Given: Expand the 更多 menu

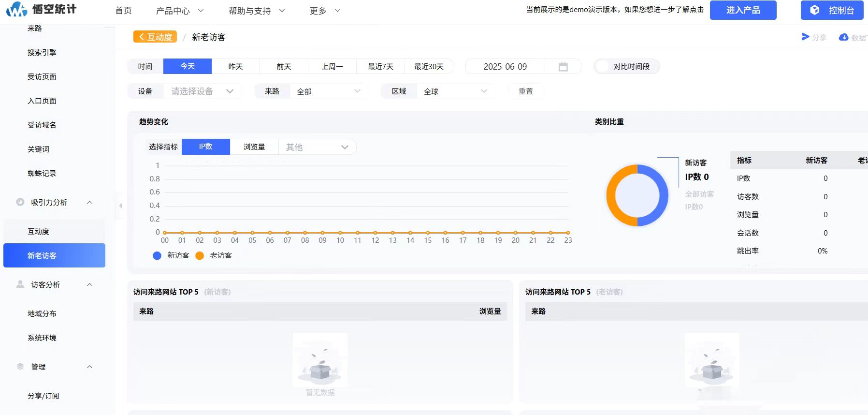Looking at the screenshot, I should click(325, 11).
